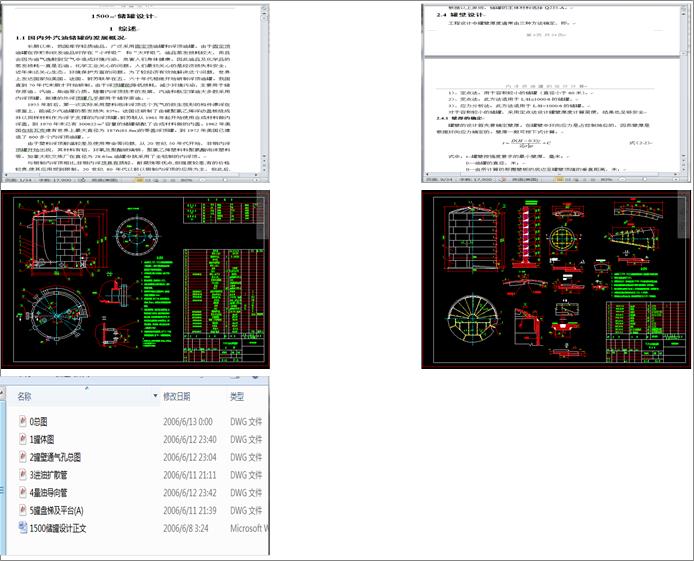This screenshot has height=561, width=694.
Task: Click the Microsoft W type cell
Action: [x=249, y=528]
